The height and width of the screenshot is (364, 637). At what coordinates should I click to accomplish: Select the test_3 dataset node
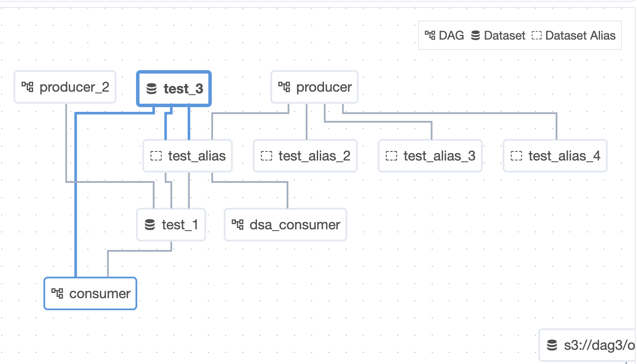pyautogui.click(x=183, y=89)
